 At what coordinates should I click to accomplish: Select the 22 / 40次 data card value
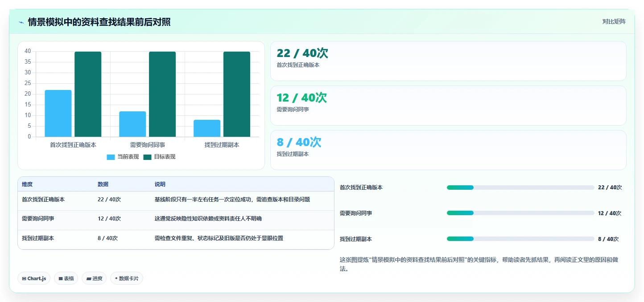point(302,53)
